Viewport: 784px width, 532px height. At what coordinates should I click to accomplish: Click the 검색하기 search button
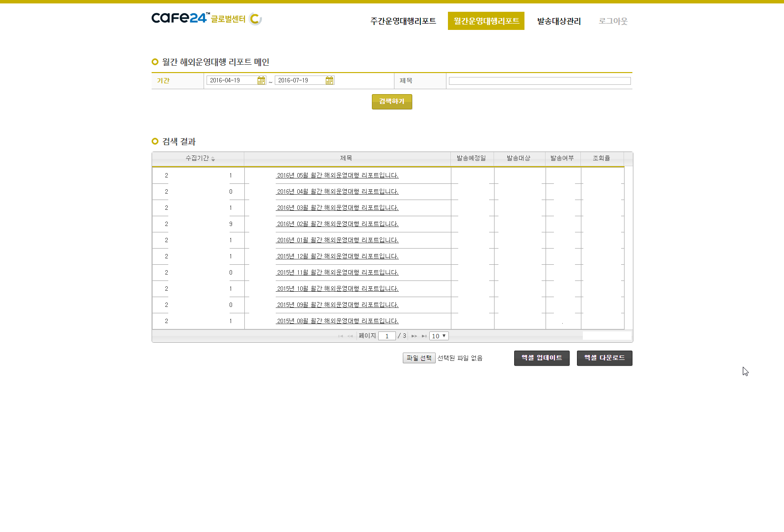(392, 101)
